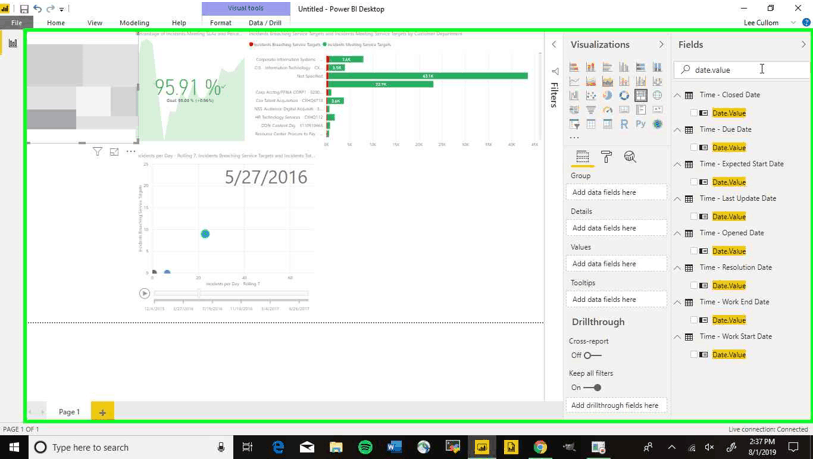Select the Page 1 tab
Viewport: 815px width, 461px height.
click(69, 412)
